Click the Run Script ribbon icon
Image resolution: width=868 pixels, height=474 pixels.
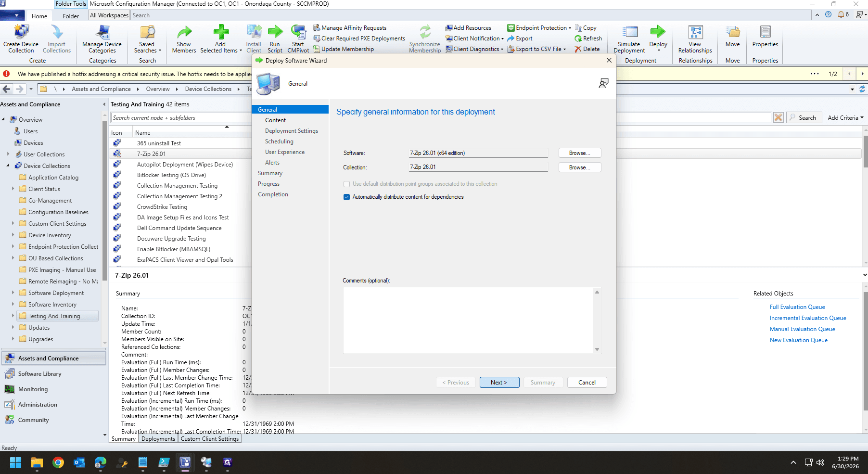coord(275,38)
